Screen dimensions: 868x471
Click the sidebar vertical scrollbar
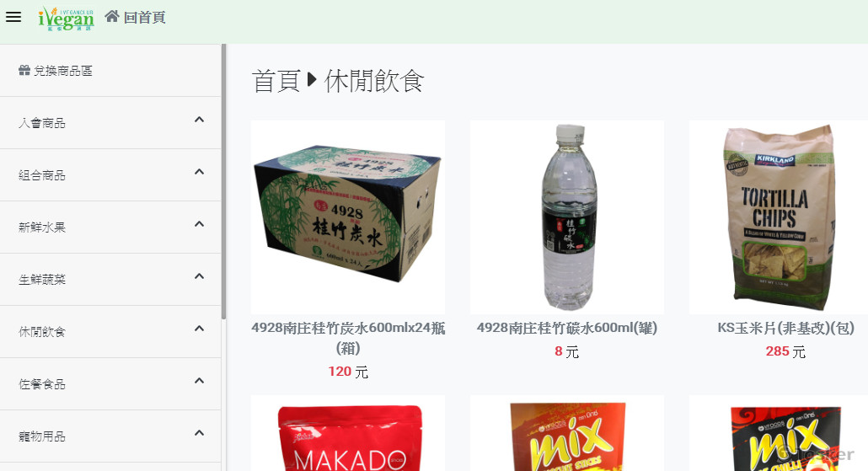pyautogui.click(x=223, y=181)
